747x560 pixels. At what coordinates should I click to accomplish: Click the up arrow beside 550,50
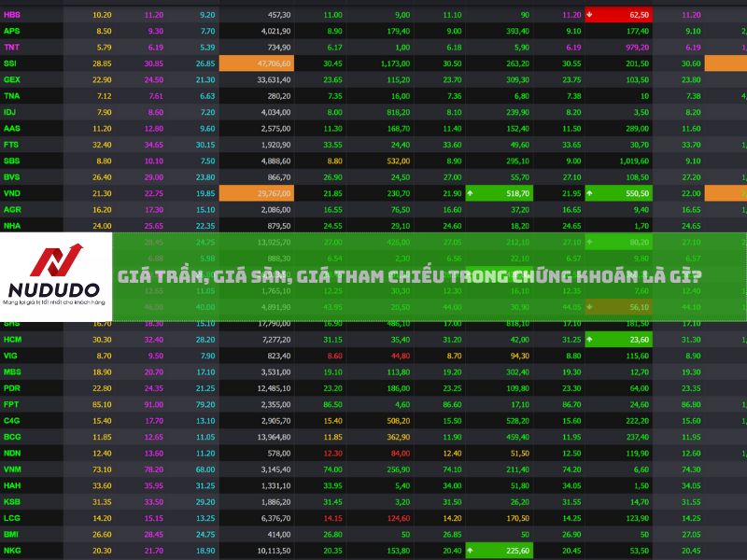coord(589,193)
